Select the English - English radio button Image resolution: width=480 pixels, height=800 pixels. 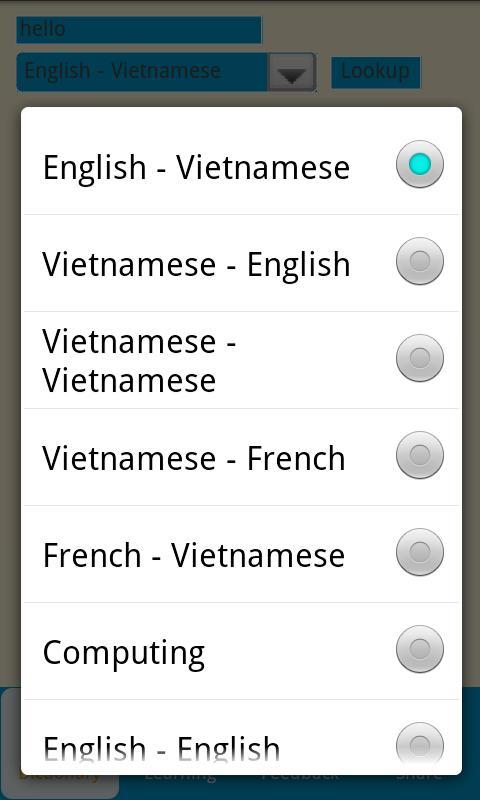tap(420, 746)
